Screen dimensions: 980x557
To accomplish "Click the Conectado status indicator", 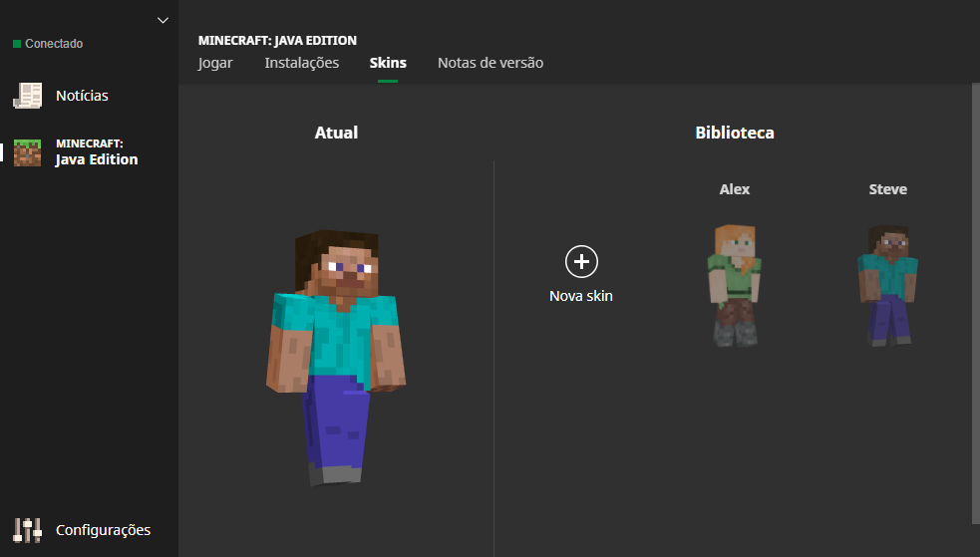I will point(48,44).
